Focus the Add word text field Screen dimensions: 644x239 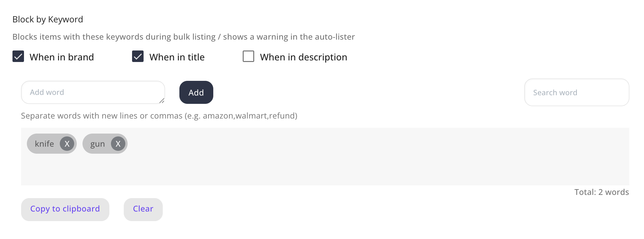click(x=90, y=92)
